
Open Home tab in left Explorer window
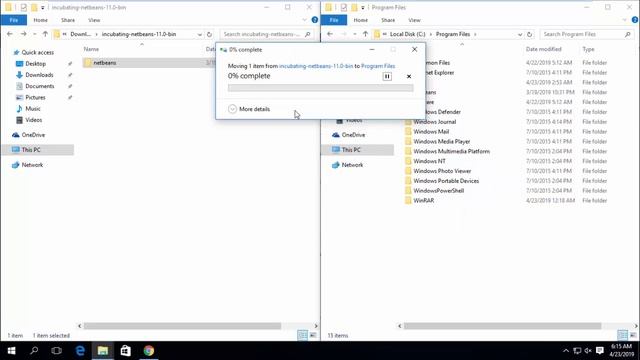[x=40, y=20]
